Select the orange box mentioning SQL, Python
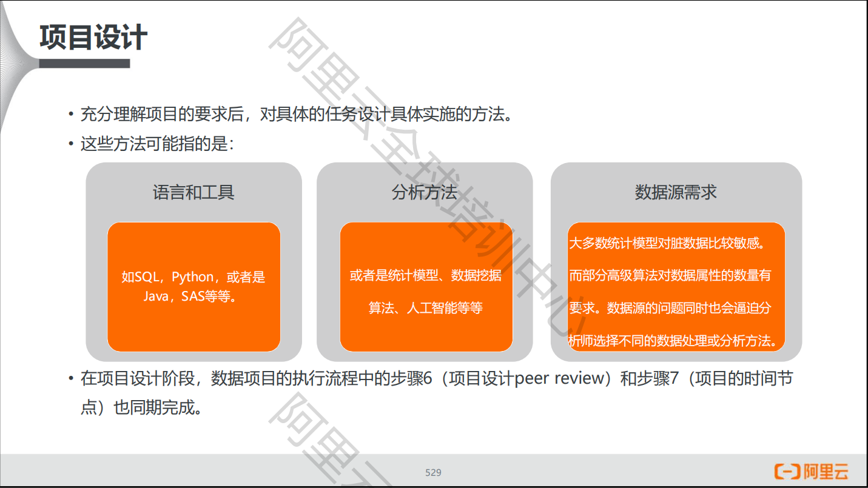Viewport: 868px width, 488px height. point(193,287)
